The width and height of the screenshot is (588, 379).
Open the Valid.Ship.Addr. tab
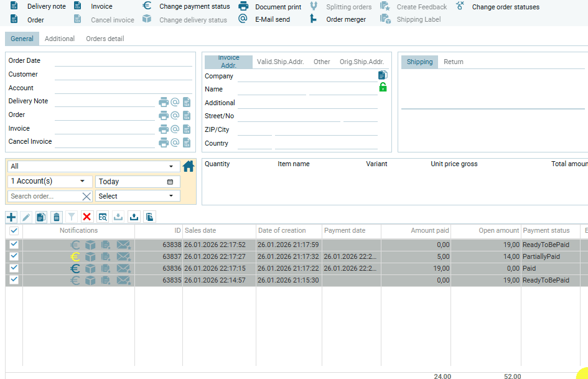pyautogui.click(x=280, y=62)
